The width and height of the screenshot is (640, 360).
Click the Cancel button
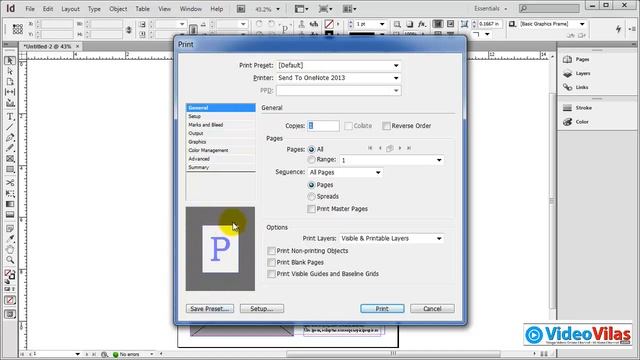click(x=432, y=309)
